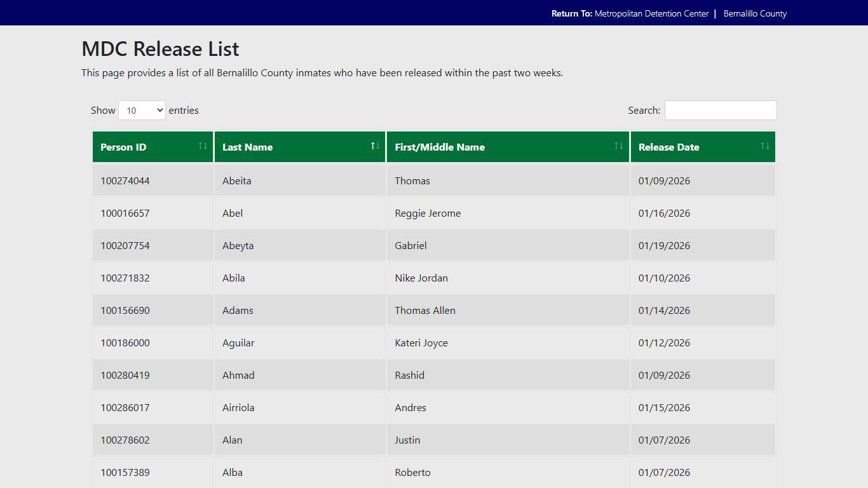Click the sort arrows on Release Date header
Screen dimensions: 868x488
coord(764,146)
